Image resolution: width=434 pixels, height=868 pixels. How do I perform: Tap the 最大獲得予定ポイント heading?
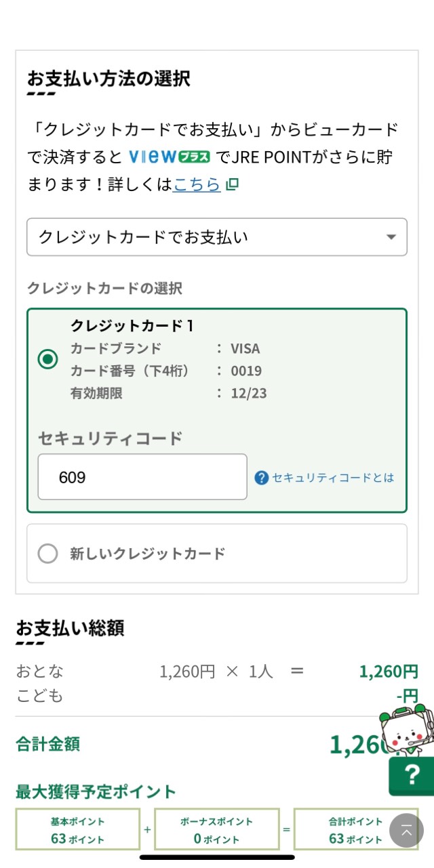[96, 791]
